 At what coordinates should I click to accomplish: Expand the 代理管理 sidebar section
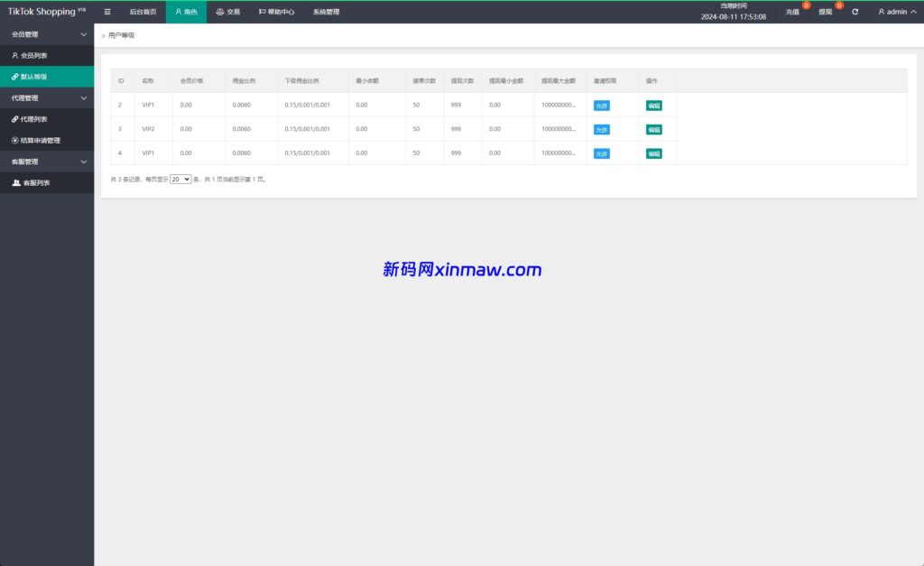(47, 97)
